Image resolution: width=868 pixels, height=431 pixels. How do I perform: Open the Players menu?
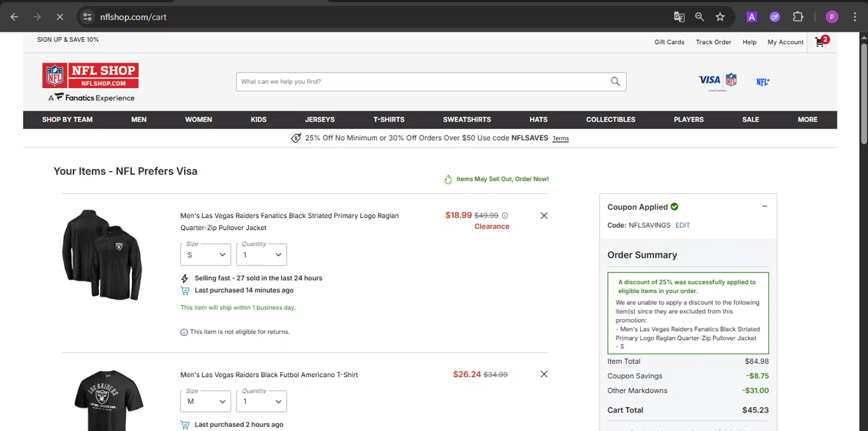tap(689, 119)
